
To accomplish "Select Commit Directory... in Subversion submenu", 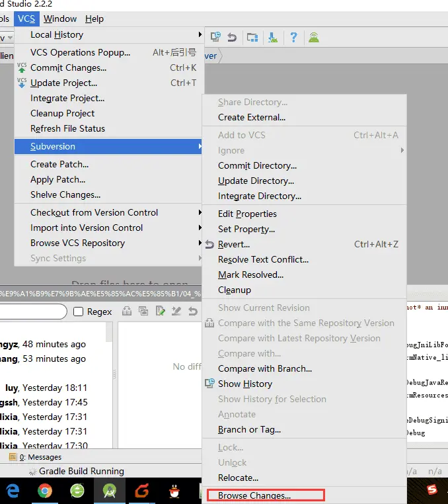I will point(305,165).
